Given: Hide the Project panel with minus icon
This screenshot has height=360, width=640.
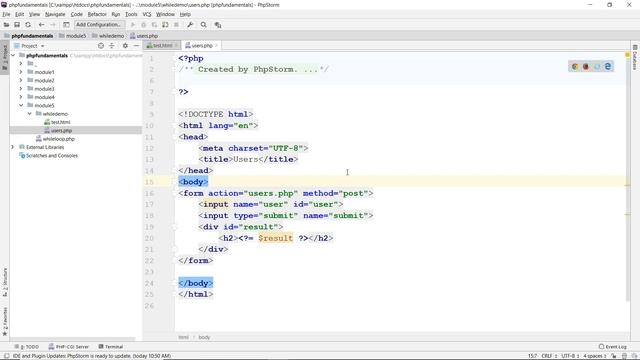Looking at the screenshot, I should [136, 46].
